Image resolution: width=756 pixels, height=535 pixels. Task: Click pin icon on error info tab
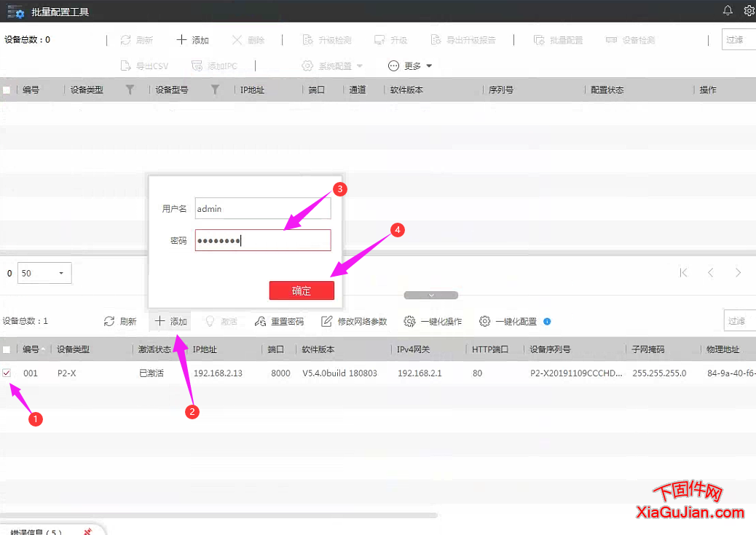pos(87,531)
